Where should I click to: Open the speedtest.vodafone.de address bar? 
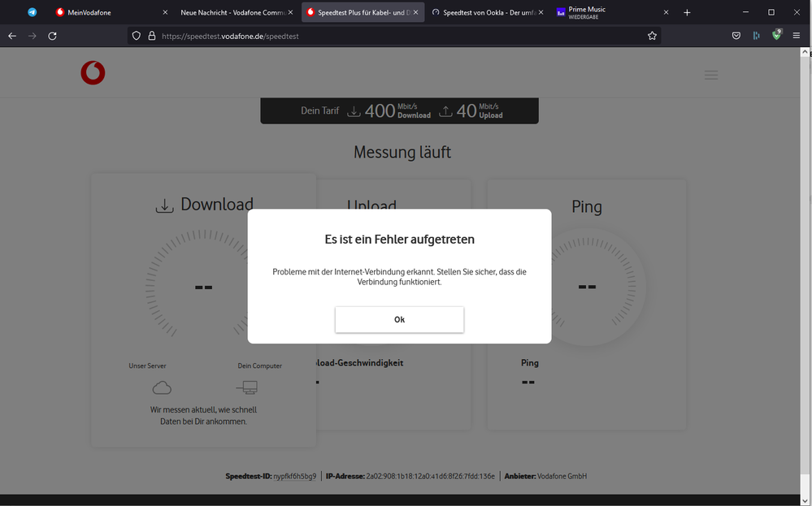point(325,36)
